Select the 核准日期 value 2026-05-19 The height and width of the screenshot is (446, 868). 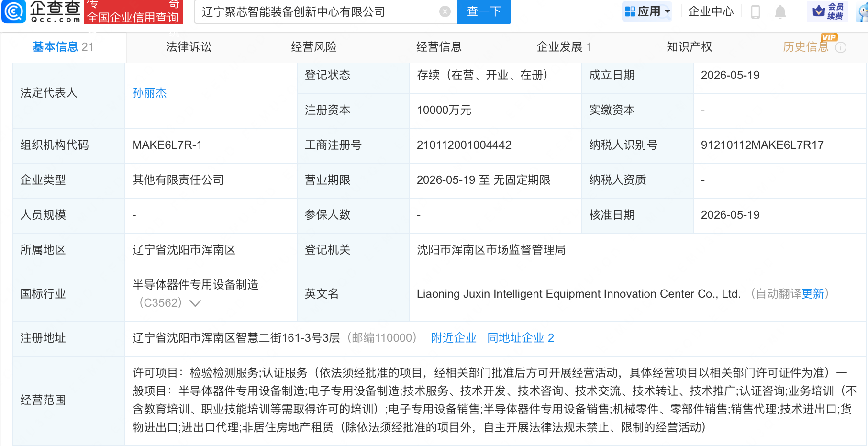pos(730,215)
